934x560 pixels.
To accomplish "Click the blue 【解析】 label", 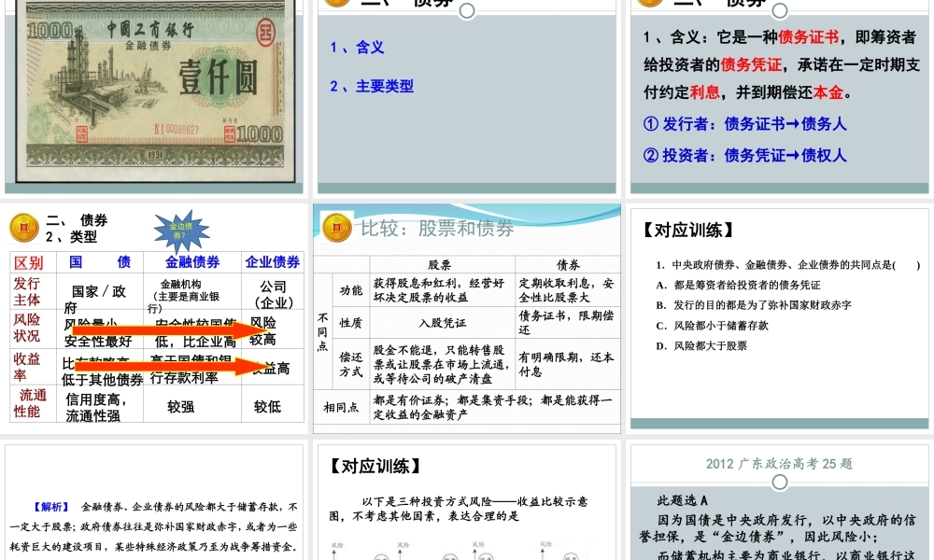I will point(51,507).
